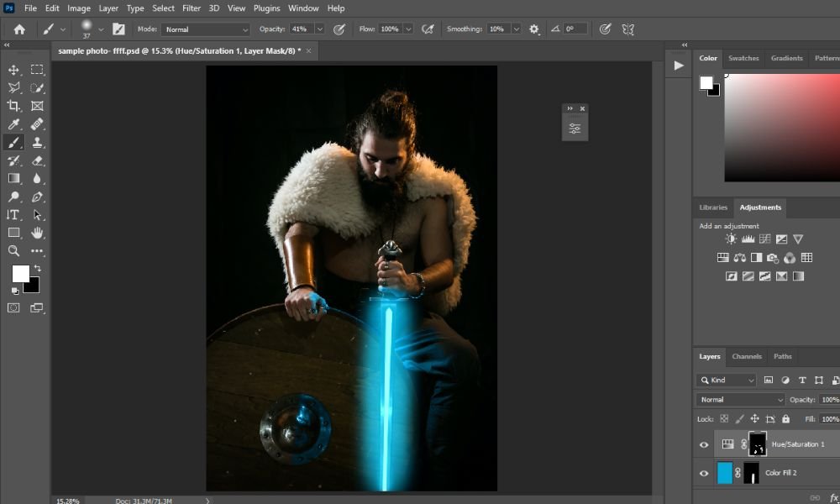The image size is (840, 504).
Task: Select the Rectangle shape tool
Action: point(14,233)
